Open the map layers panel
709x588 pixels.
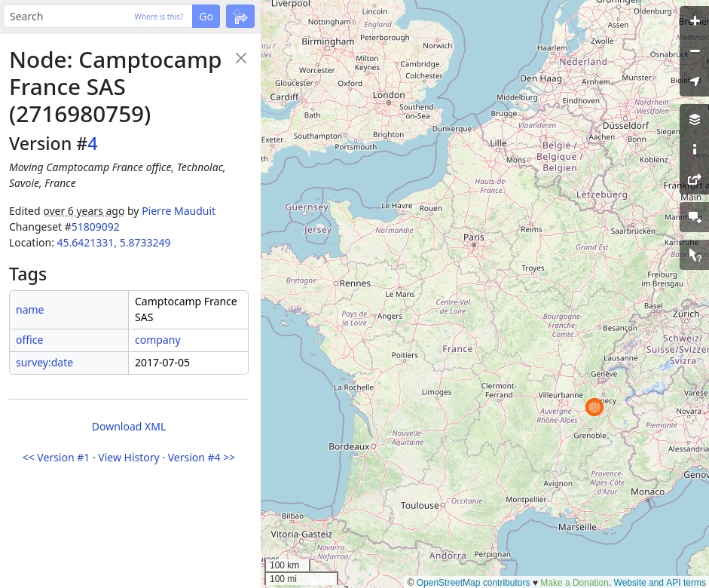pos(695,119)
